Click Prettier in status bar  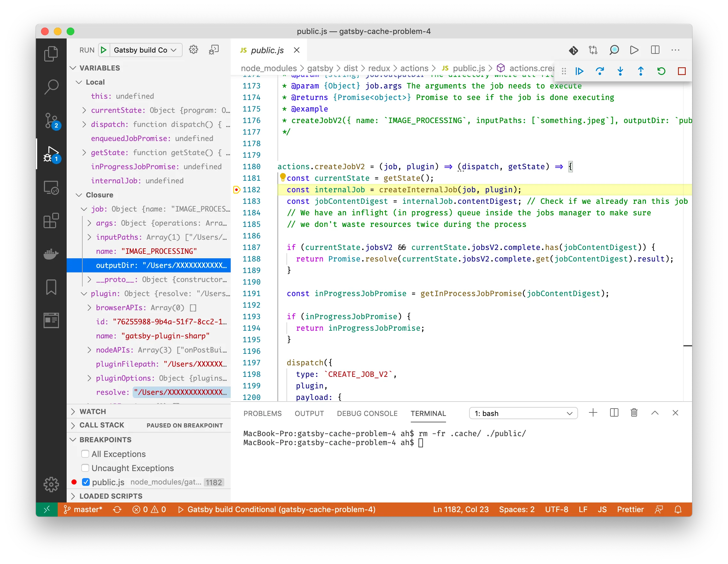[630, 510]
